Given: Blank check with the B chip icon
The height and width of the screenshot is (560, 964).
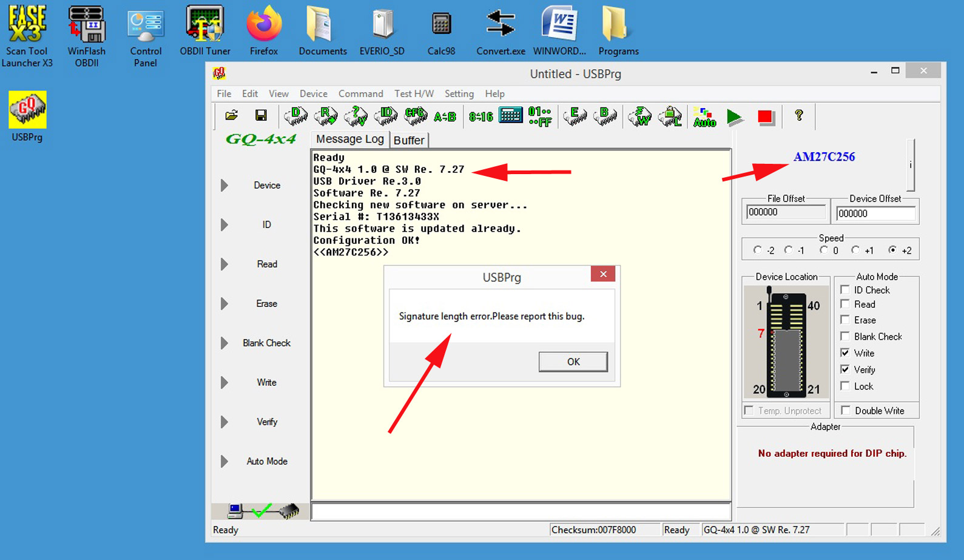Looking at the screenshot, I should [605, 115].
